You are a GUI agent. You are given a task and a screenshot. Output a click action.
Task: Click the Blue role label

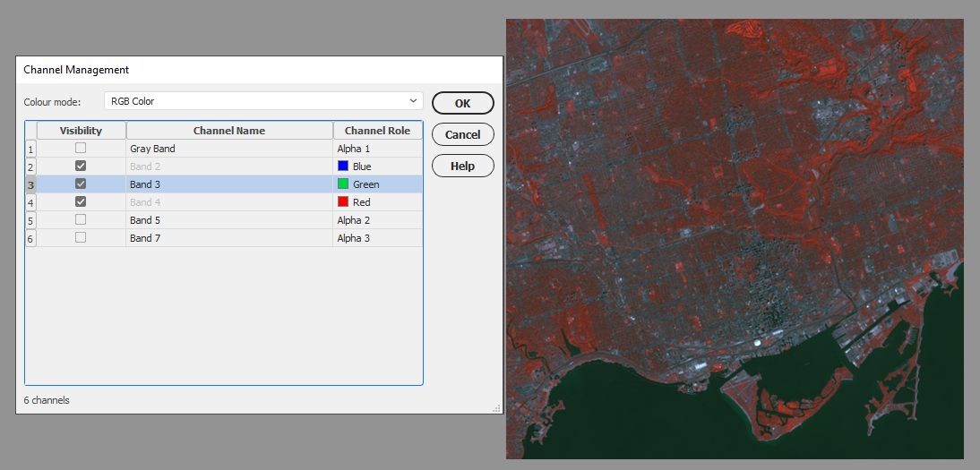pyautogui.click(x=362, y=167)
